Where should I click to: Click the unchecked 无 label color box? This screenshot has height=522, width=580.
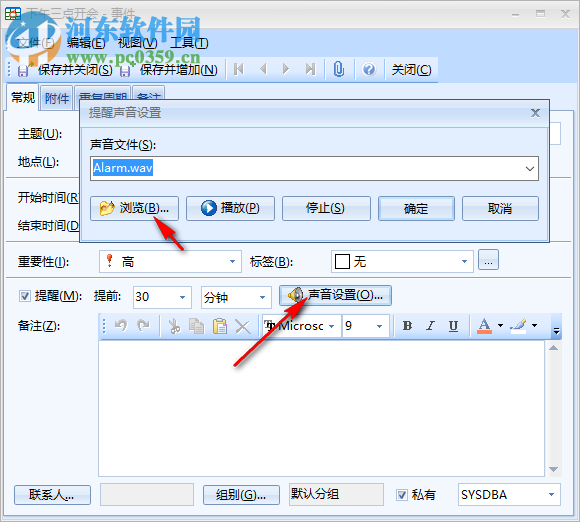point(342,262)
